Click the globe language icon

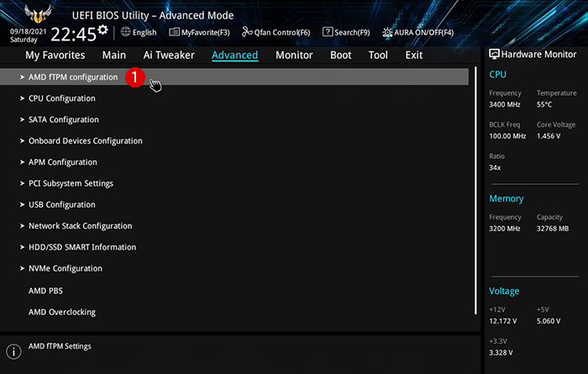click(126, 32)
